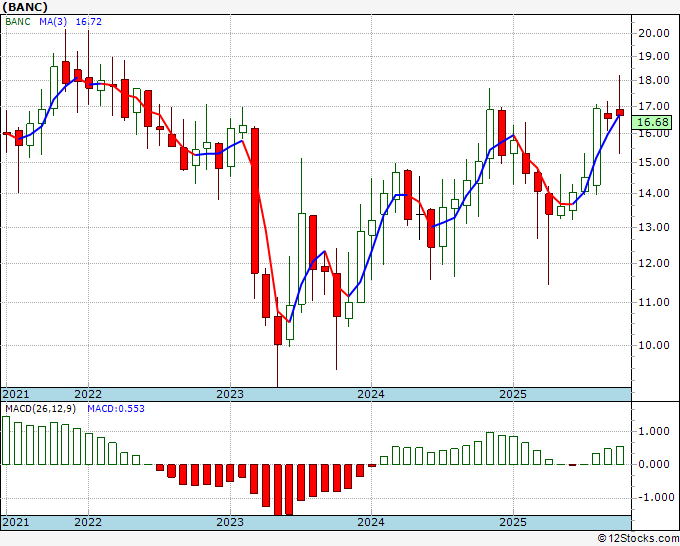Select the green BANC legend label

click(x=18, y=21)
